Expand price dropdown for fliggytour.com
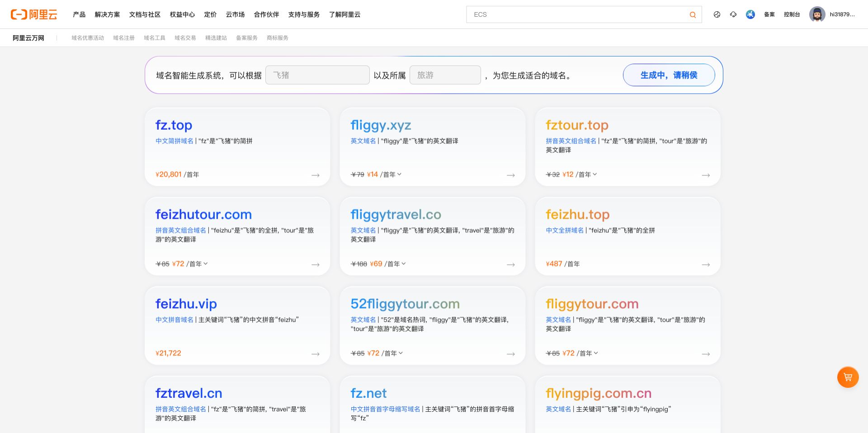 (x=596, y=353)
